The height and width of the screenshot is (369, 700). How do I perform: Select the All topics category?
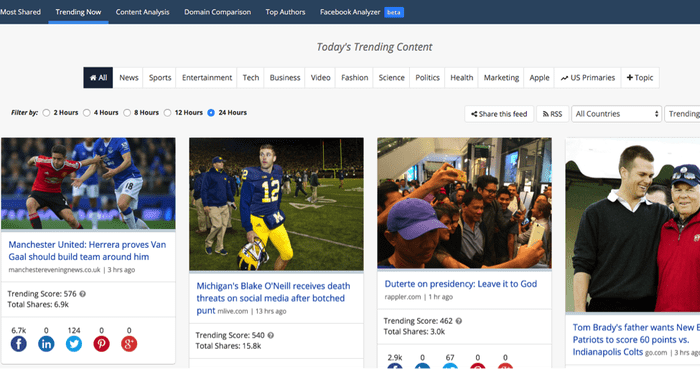(x=98, y=78)
